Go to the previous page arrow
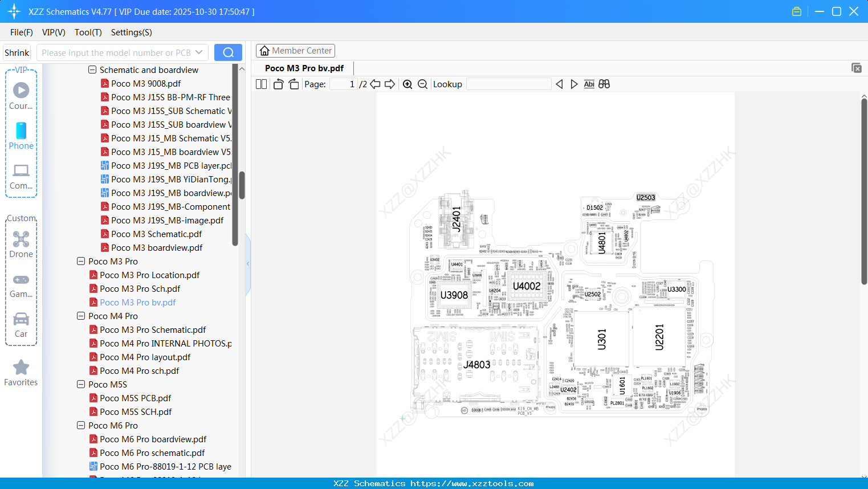This screenshot has height=489, width=868. click(x=375, y=84)
